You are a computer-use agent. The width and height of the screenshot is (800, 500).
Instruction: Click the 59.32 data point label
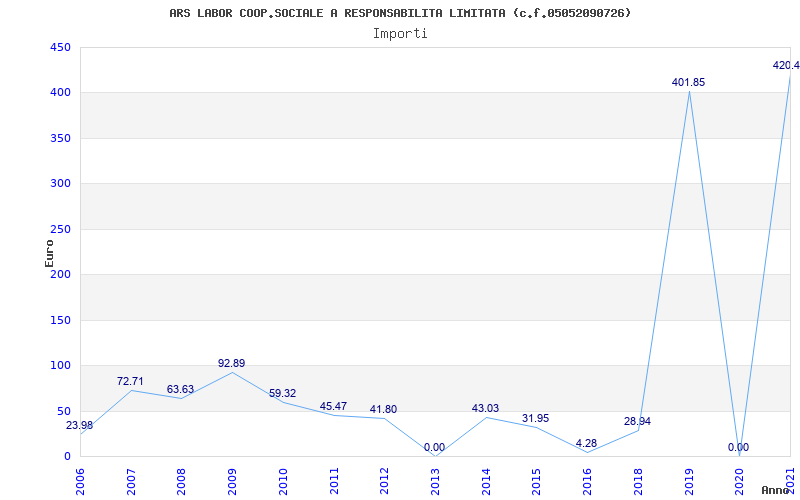(282, 394)
